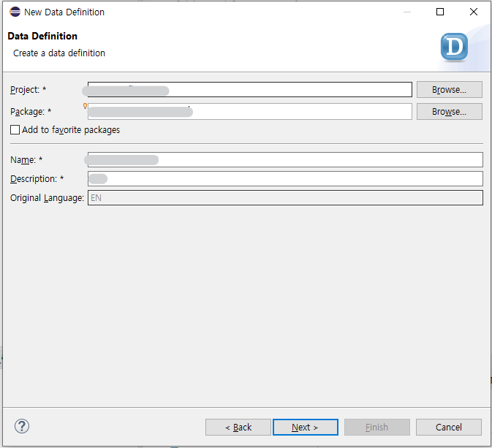
Task: Focus the Project input field
Action: pos(250,90)
